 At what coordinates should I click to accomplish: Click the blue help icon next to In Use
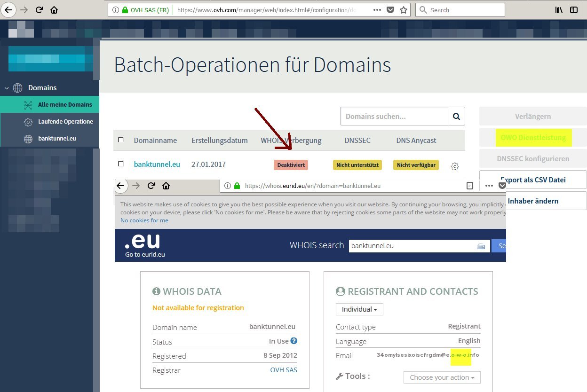point(294,341)
